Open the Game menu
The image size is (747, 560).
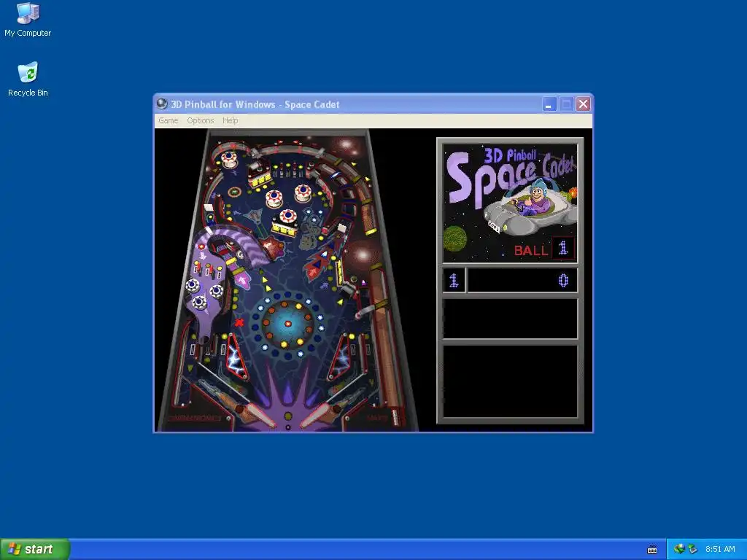[169, 120]
